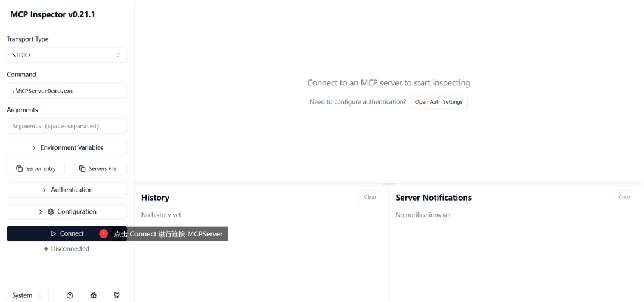
Task: Click the No history yet text
Action: point(161,215)
